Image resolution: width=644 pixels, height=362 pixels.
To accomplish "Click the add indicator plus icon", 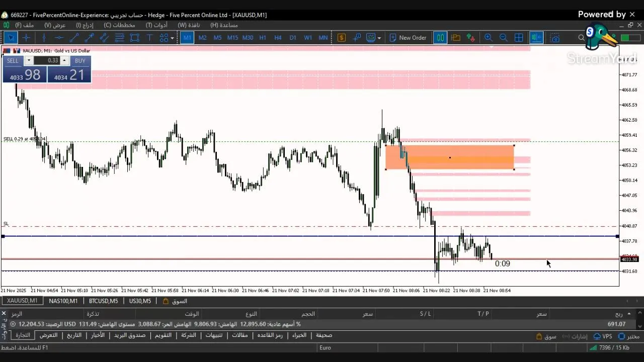I will click(357, 38).
